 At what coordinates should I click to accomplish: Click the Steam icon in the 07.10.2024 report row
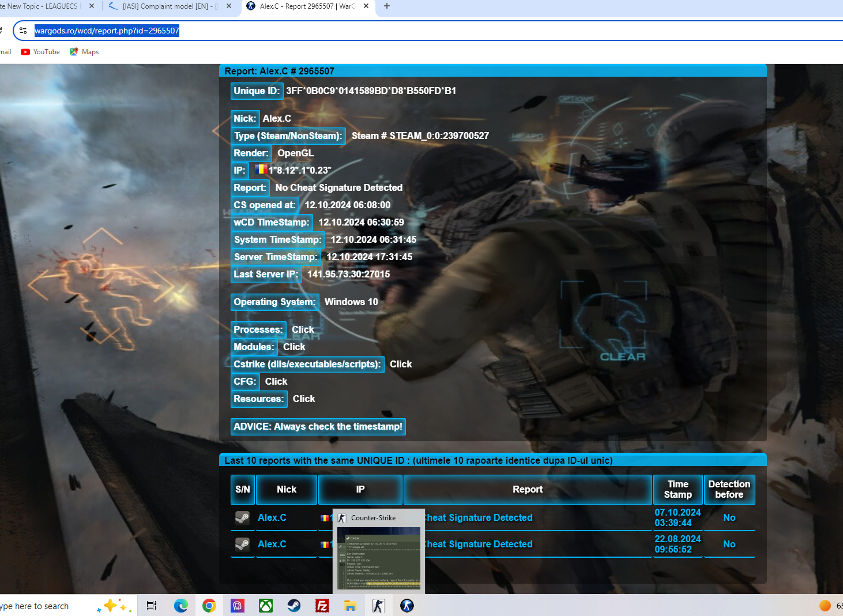242,518
